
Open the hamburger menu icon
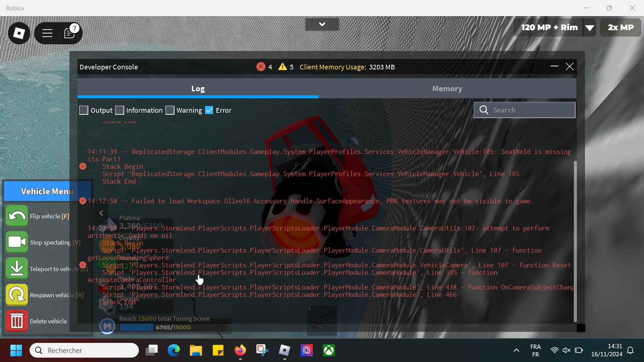[x=47, y=33]
